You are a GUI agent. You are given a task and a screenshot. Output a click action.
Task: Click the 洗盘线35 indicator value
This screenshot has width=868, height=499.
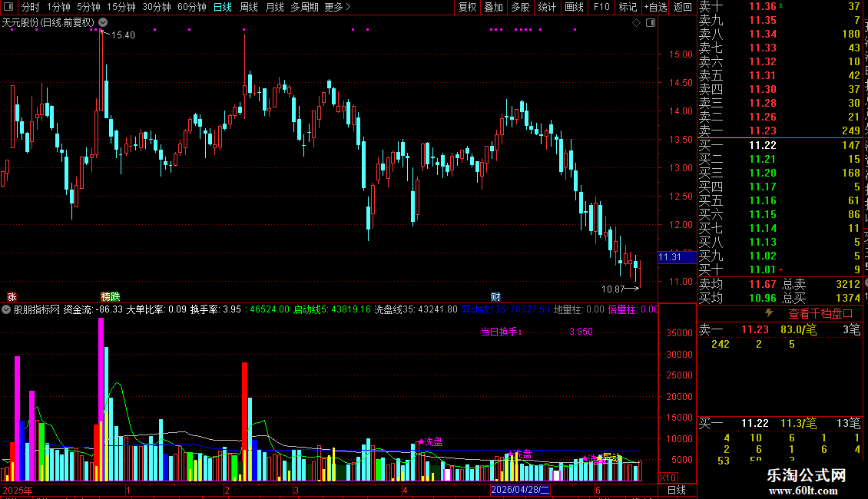[x=416, y=309]
